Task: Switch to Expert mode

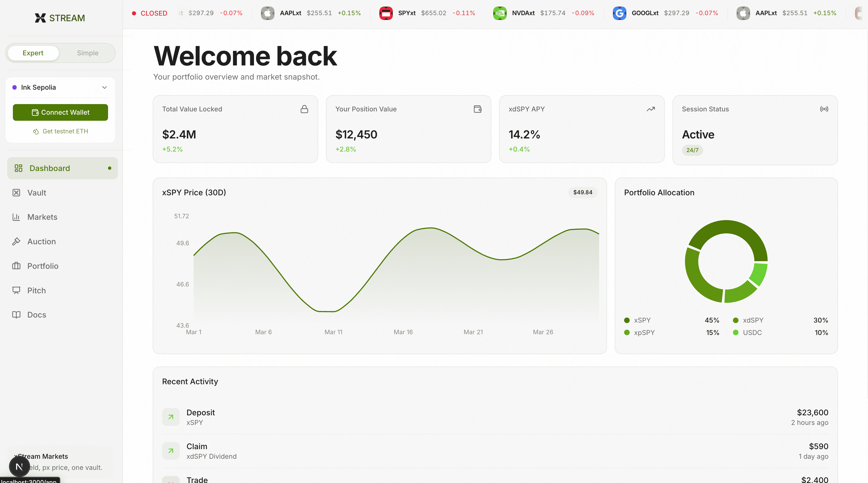Action: pyautogui.click(x=33, y=53)
